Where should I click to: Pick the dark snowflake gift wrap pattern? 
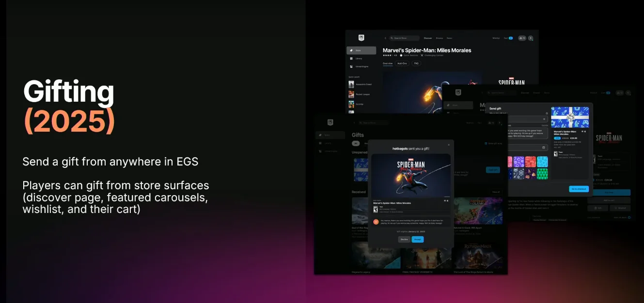[x=518, y=174]
